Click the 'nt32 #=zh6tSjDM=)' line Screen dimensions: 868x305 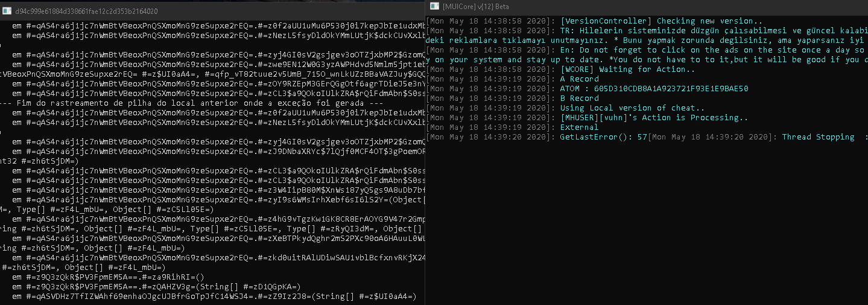39,161
